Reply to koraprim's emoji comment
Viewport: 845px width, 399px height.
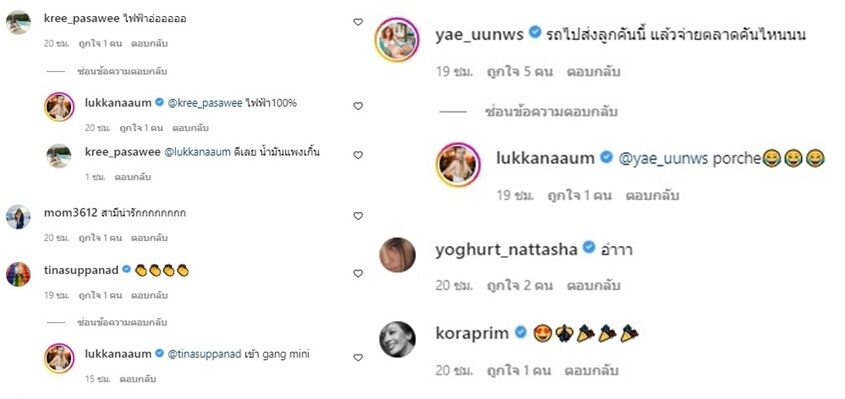click(591, 371)
